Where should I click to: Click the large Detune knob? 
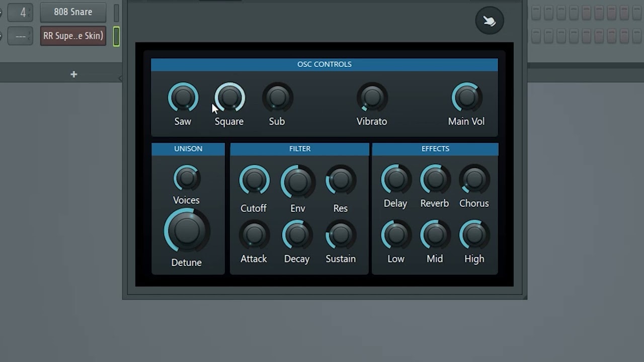click(x=187, y=231)
